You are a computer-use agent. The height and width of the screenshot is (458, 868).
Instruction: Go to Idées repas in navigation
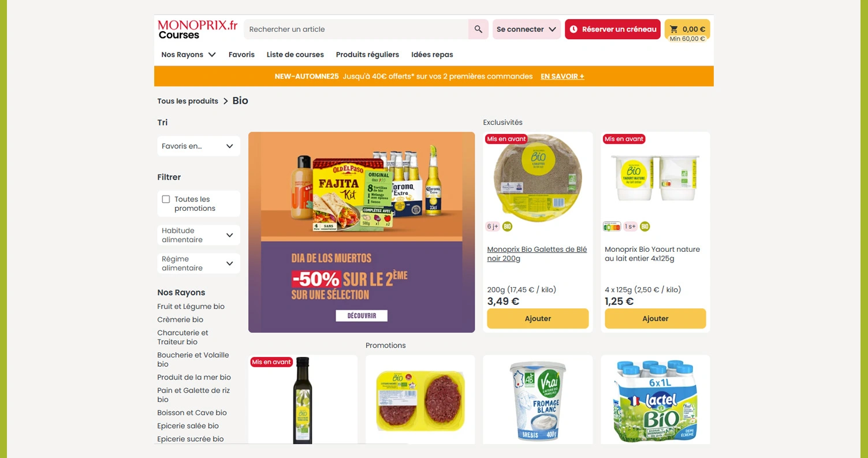click(432, 55)
